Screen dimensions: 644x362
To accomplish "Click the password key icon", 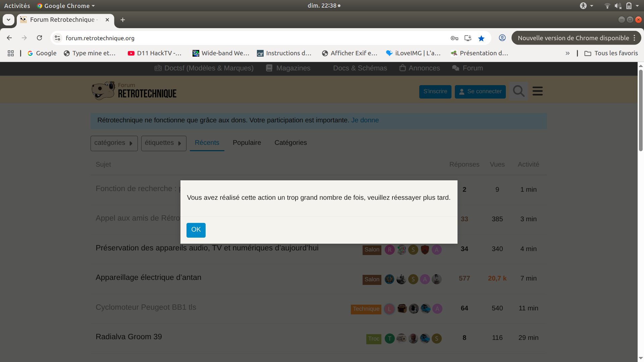I will pos(454,38).
